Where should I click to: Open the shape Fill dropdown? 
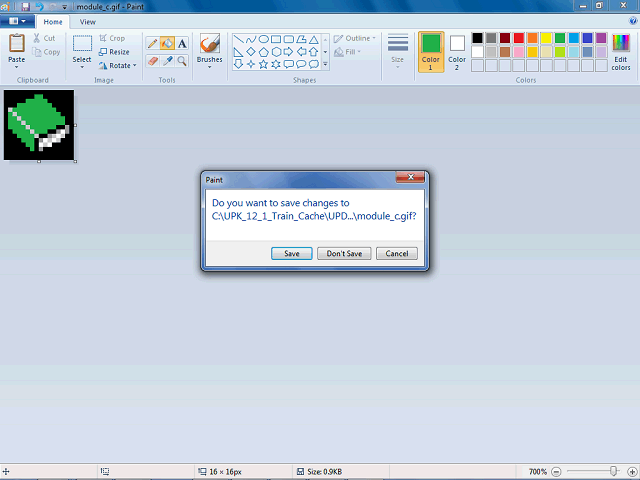coord(347,52)
